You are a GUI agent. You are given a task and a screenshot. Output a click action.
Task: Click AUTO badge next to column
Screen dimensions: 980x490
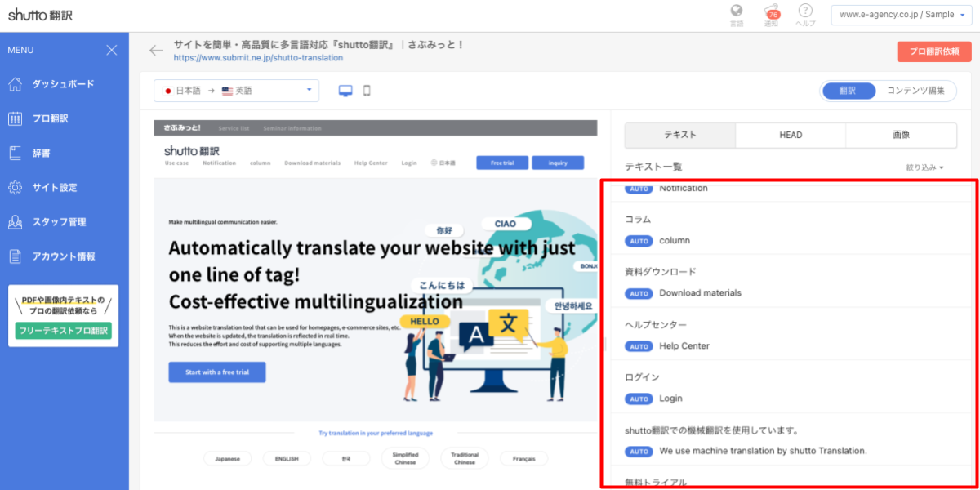[x=639, y=241]
